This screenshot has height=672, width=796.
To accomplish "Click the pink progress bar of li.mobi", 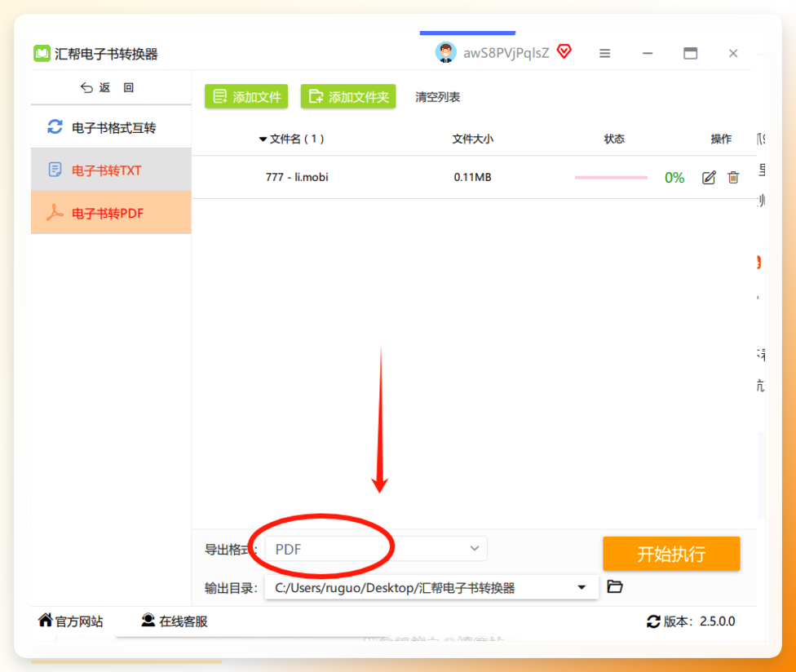I will [611, 178].
